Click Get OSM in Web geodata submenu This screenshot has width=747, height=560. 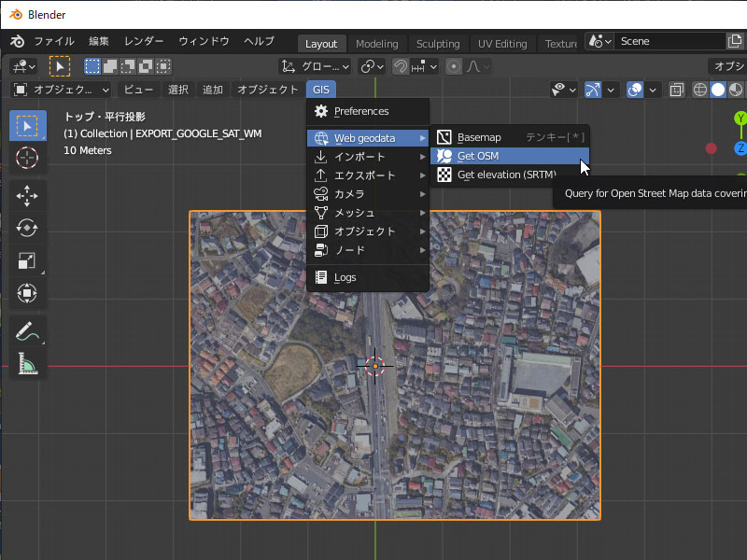478,156
